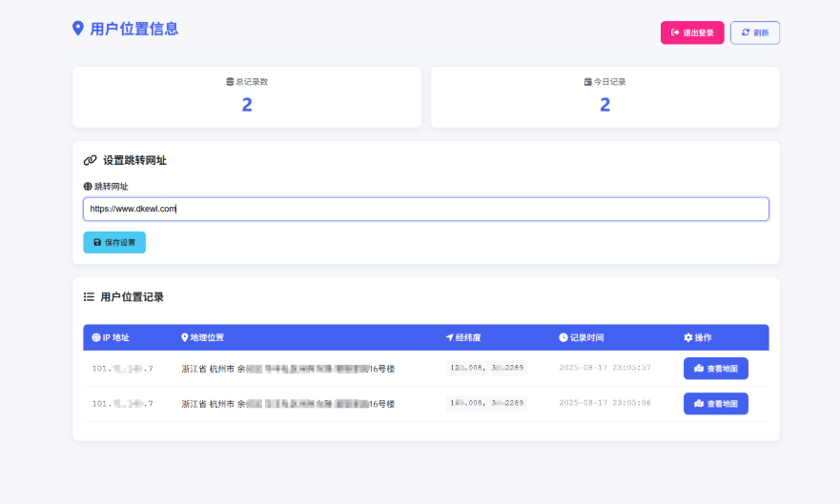Click the gear icon in 操作 header

(688, 337)
